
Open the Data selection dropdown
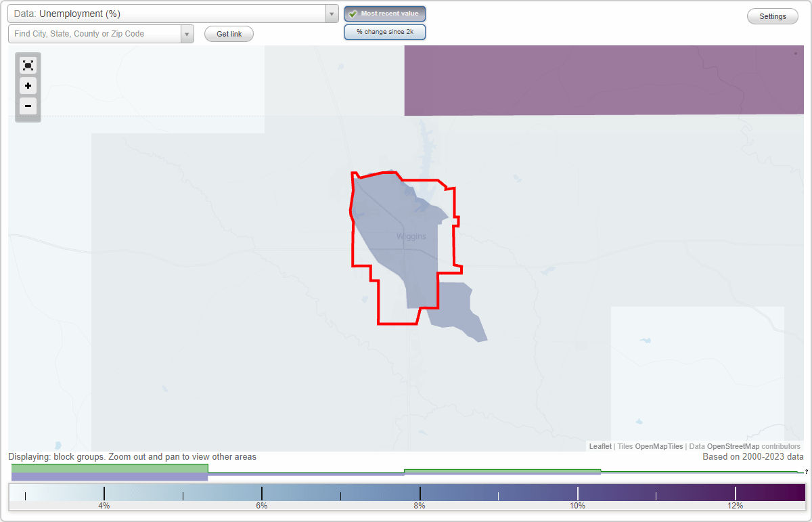[331, 13]
